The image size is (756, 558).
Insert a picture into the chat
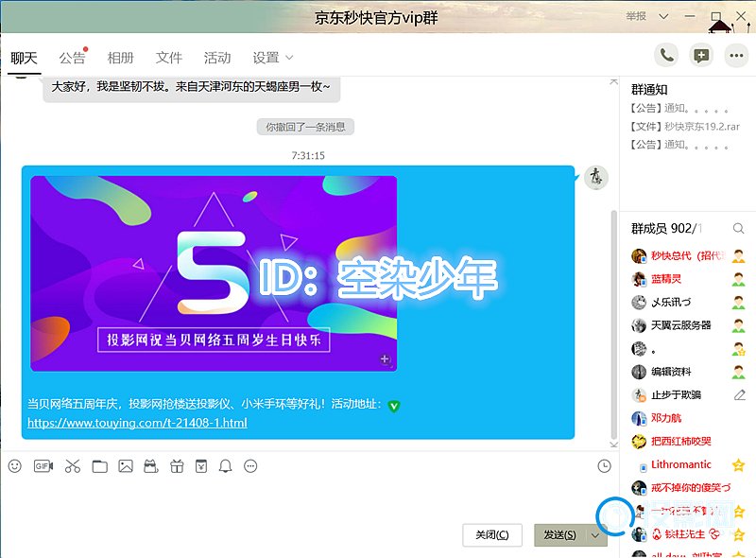pos(126,466)
